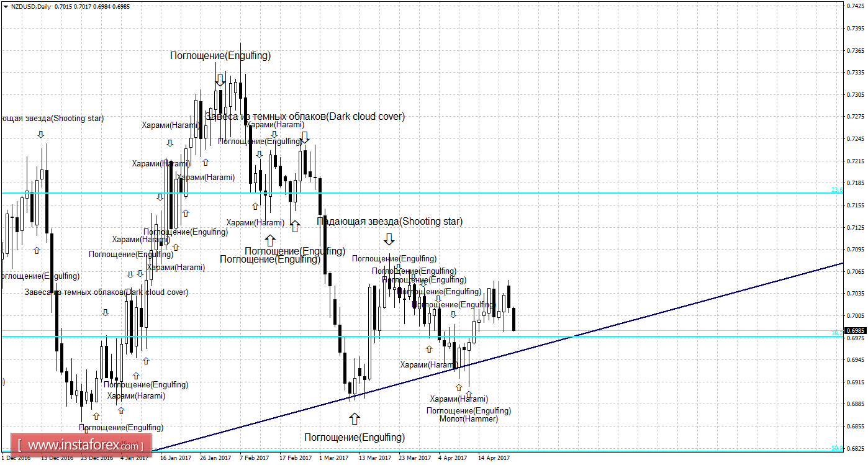
Task: Click the 0.7185 price axis label
Action: [x=855, y=183]
